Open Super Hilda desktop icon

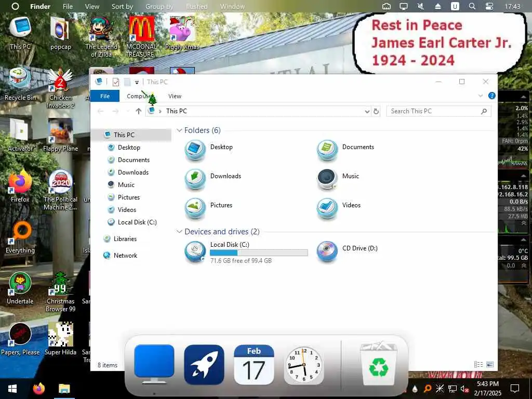[x=60, y=339]
